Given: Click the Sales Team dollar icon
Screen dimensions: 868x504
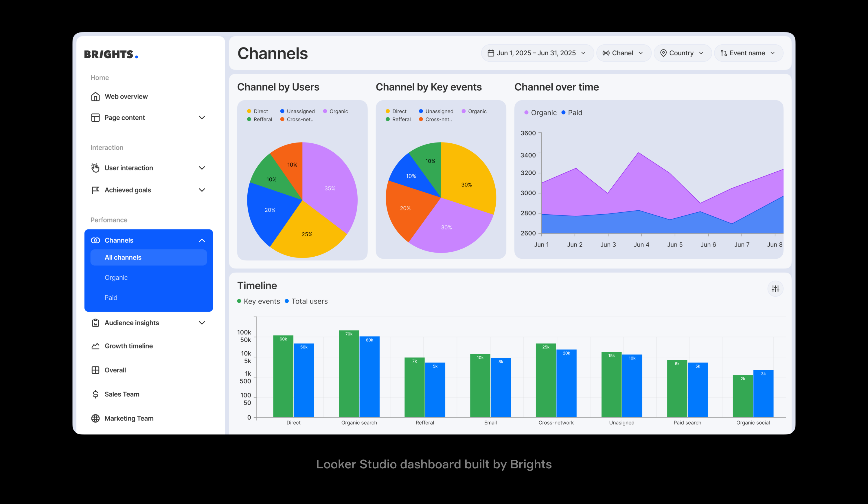Looking at the screenshot, I should (x=95, y=394).
